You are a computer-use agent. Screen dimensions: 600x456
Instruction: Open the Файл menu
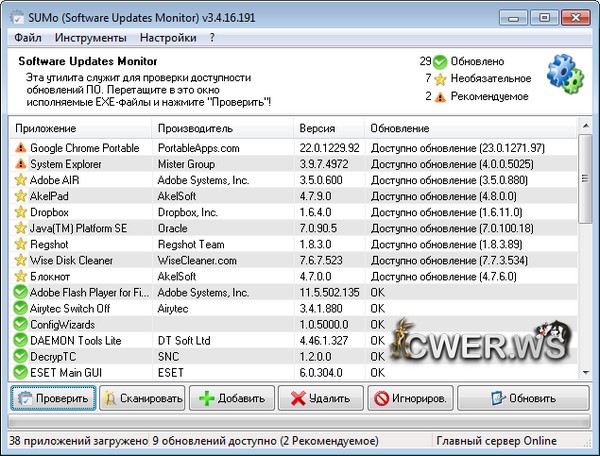tap(27, 38)
